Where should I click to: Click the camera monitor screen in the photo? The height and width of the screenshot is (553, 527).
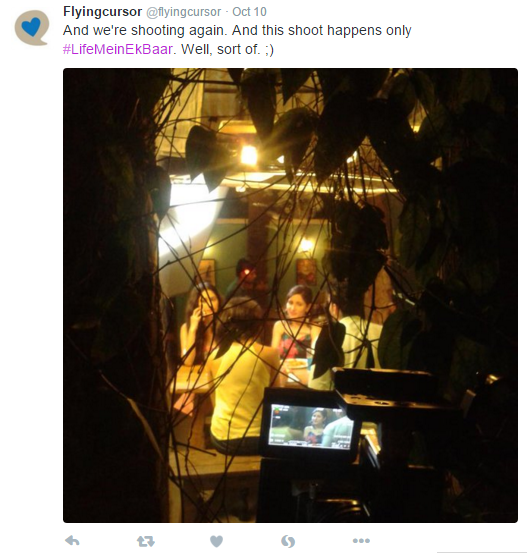[x=311, y=426]
